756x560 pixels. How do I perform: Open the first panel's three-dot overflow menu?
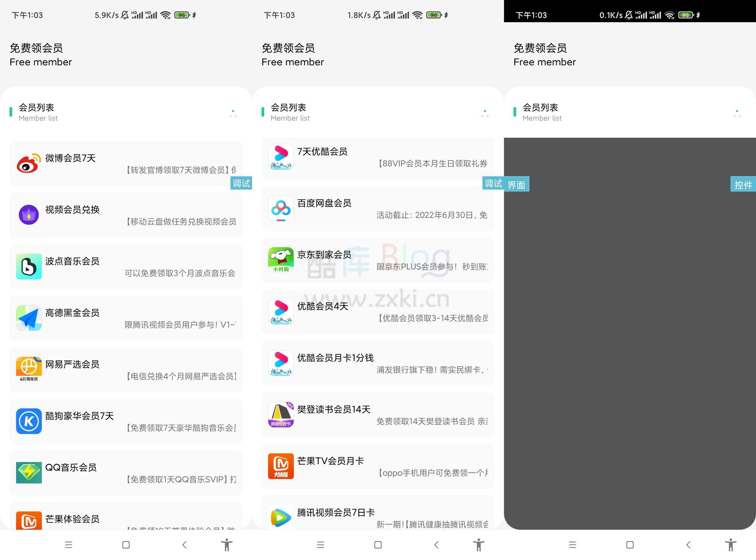click(233, 114)
